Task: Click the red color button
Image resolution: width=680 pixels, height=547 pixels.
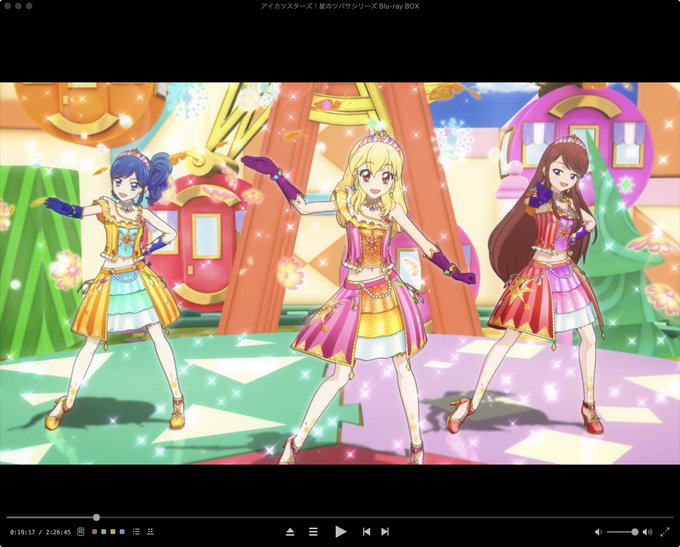Action: (x=95, y=532)
